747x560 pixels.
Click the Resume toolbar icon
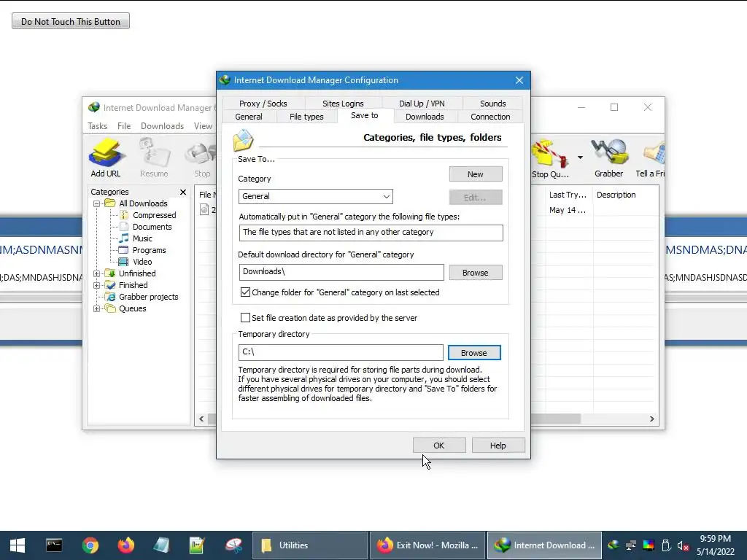tap(154, 158)
